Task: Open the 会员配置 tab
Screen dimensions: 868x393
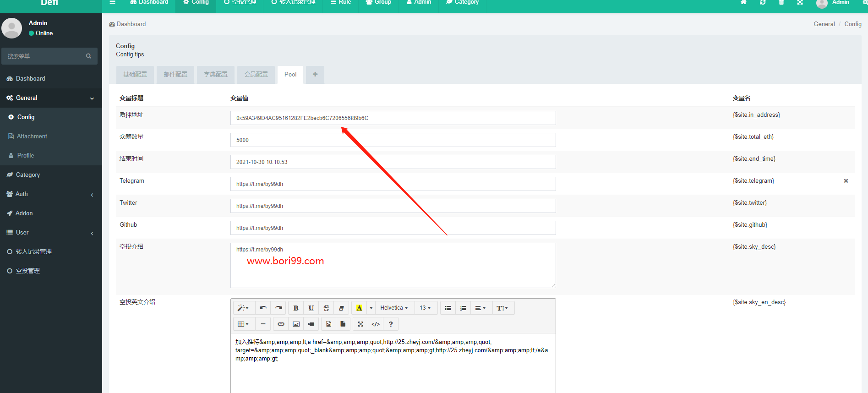Action: pyautogui.click(x=256, y=74)
